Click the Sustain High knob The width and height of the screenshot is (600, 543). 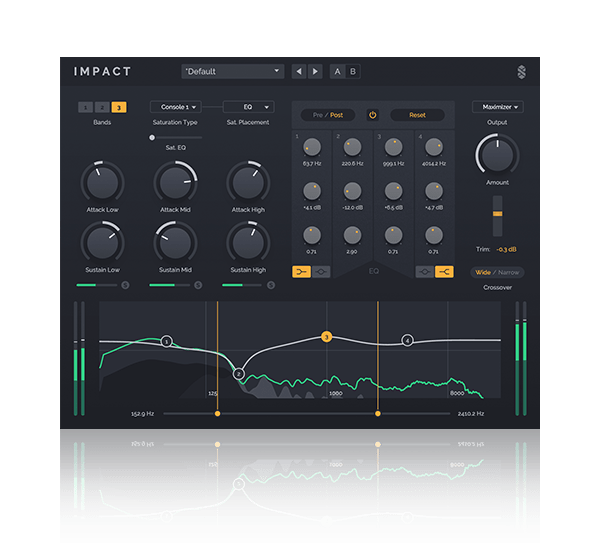[248, 243]
